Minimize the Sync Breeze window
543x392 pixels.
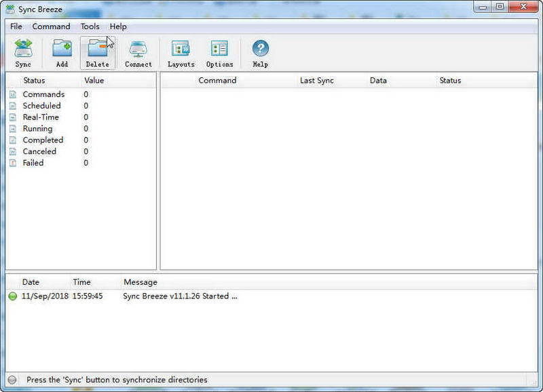pyautogui.click(x=483, y=7)
